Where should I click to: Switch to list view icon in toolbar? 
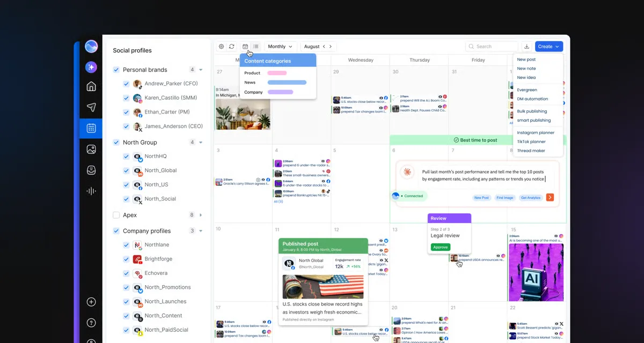tap(256, 47)
